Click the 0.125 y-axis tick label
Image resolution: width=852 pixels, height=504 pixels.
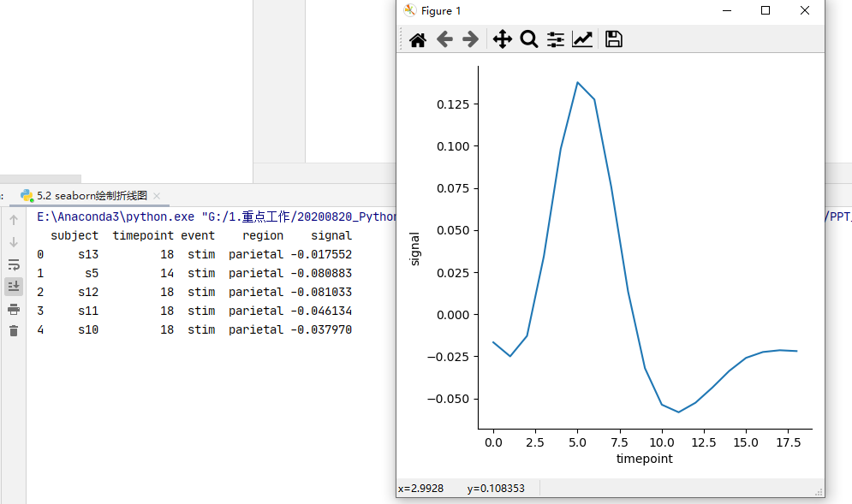point(453,104)
